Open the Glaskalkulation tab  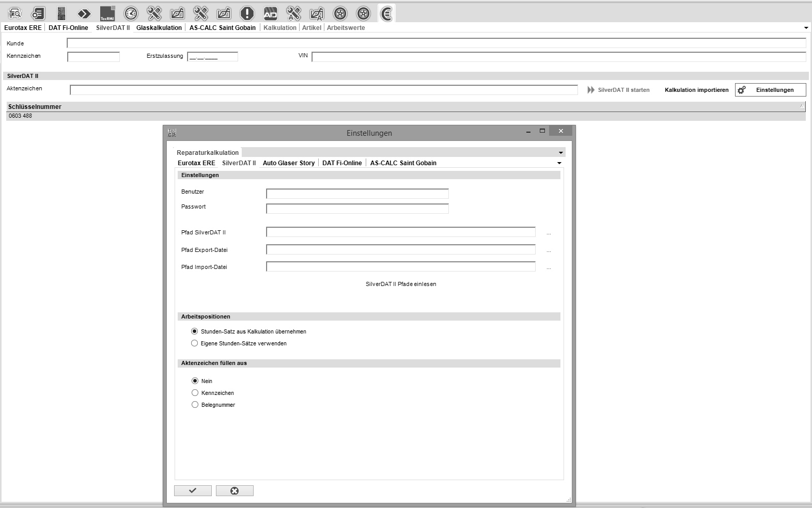tap(159, 28)
